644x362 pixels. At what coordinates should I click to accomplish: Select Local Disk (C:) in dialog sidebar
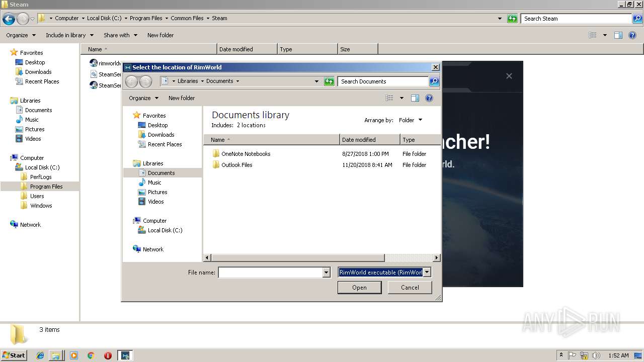coord(165,230)
